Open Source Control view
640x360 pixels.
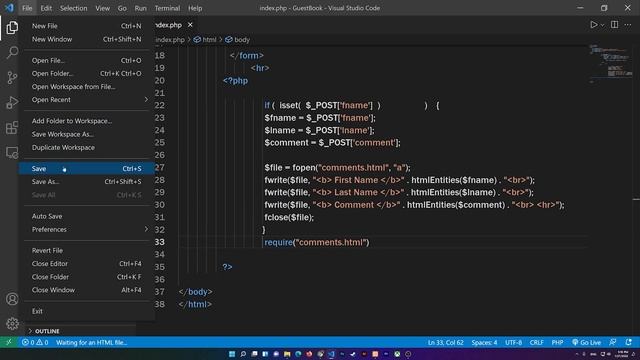point(12,77)
